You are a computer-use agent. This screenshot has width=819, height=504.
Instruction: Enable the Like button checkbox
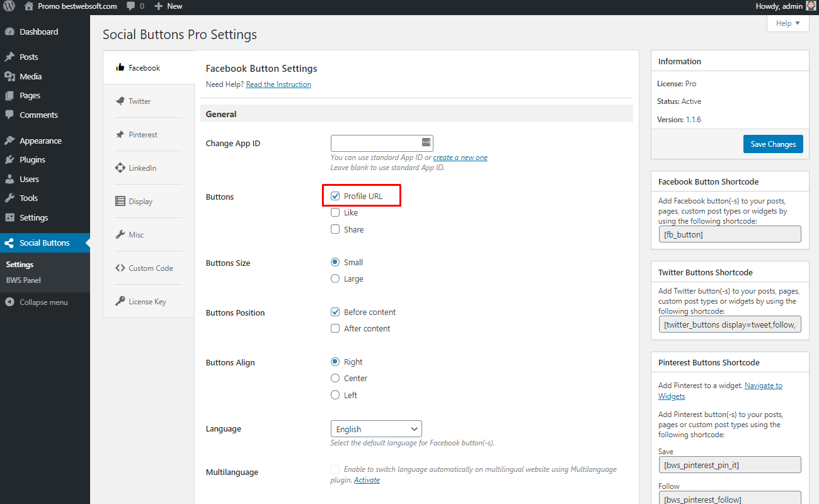point(335,212)
